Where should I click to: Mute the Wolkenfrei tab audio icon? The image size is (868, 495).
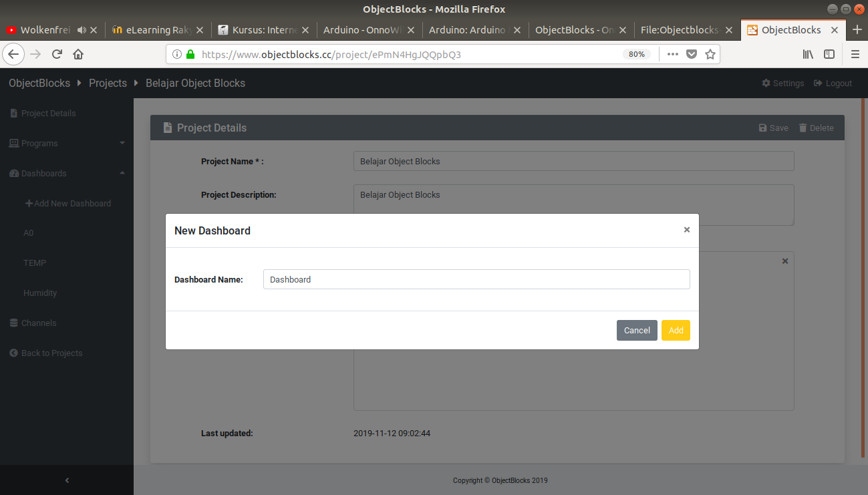[x=82, y=30]
